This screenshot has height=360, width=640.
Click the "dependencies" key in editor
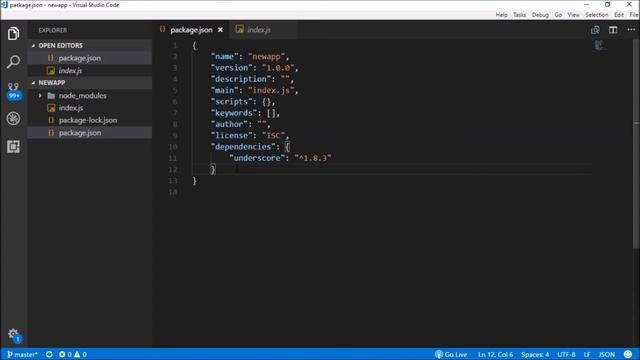click(243, 147)
